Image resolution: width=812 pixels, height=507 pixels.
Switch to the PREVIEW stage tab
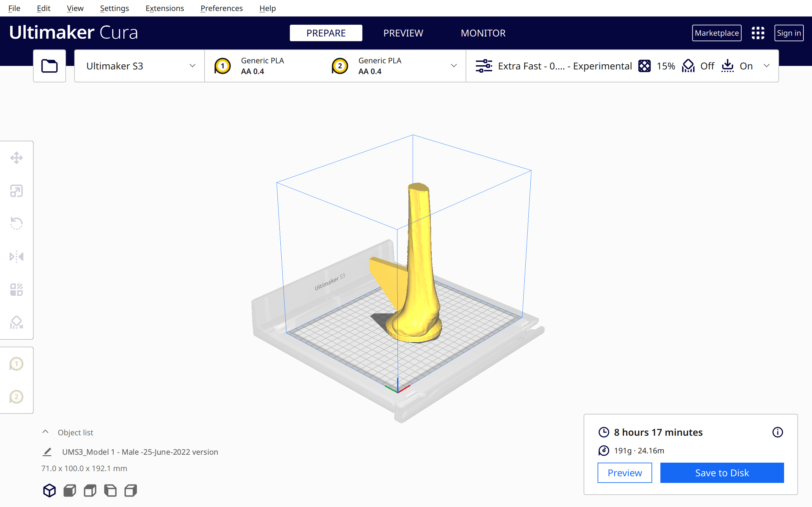coord(403,33)
